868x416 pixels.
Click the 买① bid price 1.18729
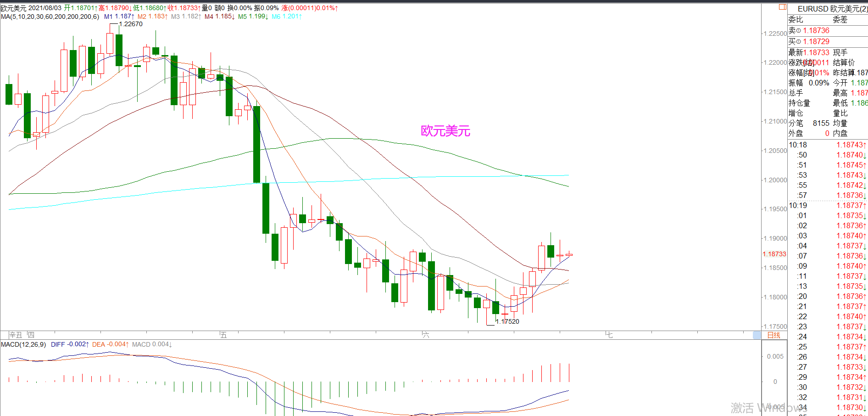pos(816,41)
